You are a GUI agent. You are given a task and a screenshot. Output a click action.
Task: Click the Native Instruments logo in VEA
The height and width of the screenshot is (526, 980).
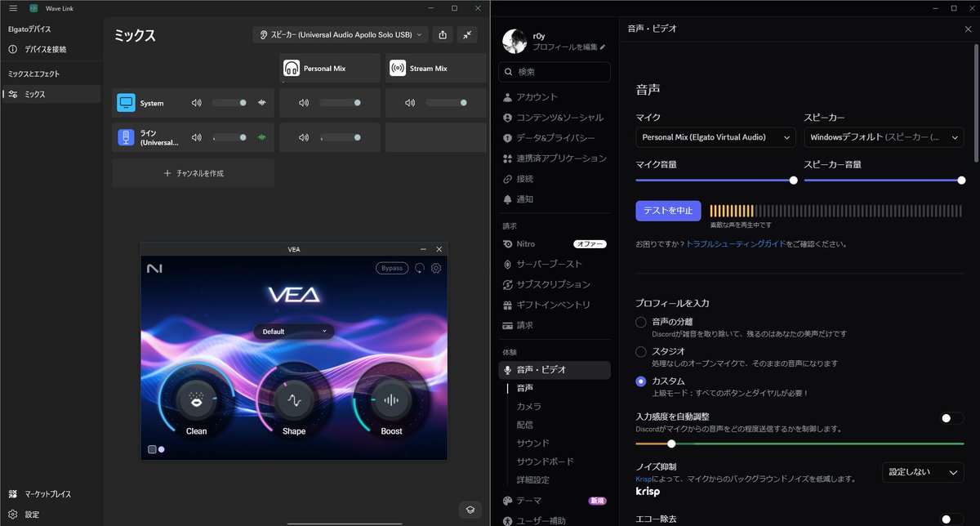tap(154, 268)
